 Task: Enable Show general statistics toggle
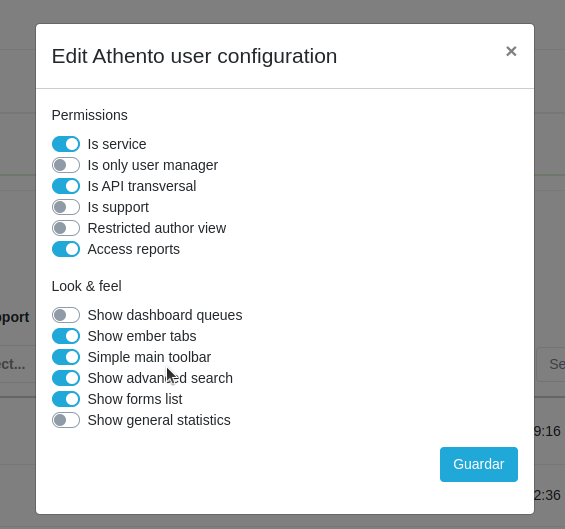pyautogui.click(x=66, y=420)
